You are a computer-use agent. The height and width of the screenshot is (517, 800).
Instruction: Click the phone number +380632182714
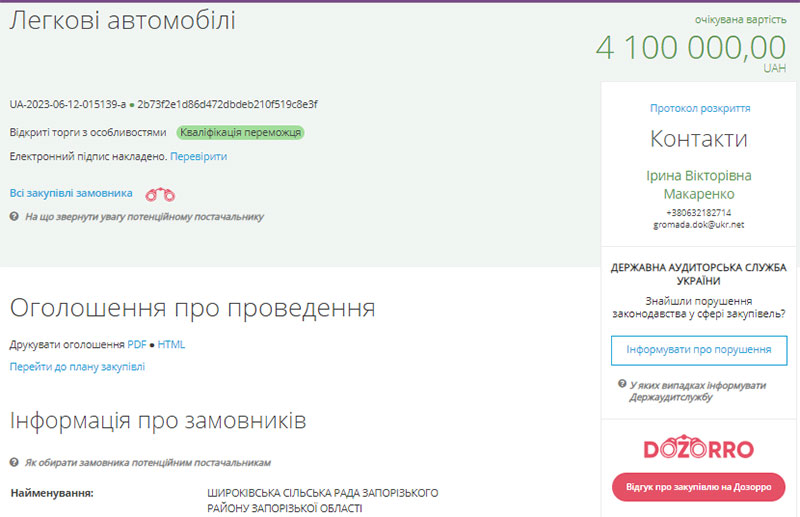click(x=699, y=212)
